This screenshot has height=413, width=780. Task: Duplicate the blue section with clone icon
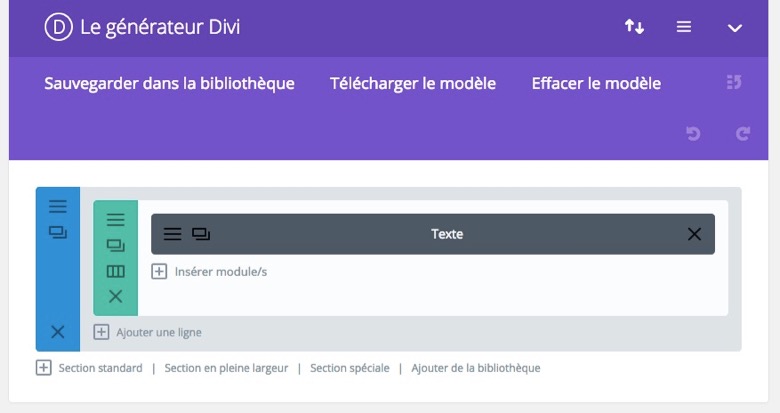click(58, 232)
